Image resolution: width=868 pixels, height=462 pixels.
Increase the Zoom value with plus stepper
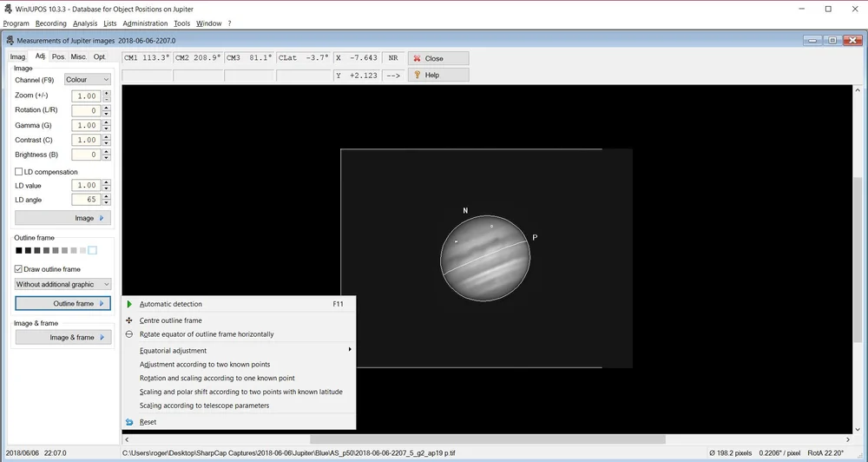click(106, 93)
